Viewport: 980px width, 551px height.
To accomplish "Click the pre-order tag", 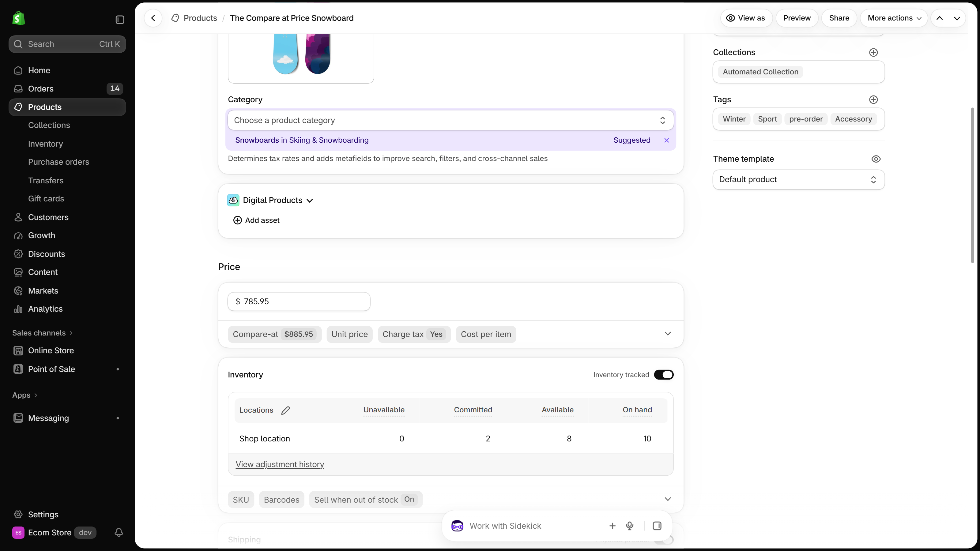I will pos(806,119).
